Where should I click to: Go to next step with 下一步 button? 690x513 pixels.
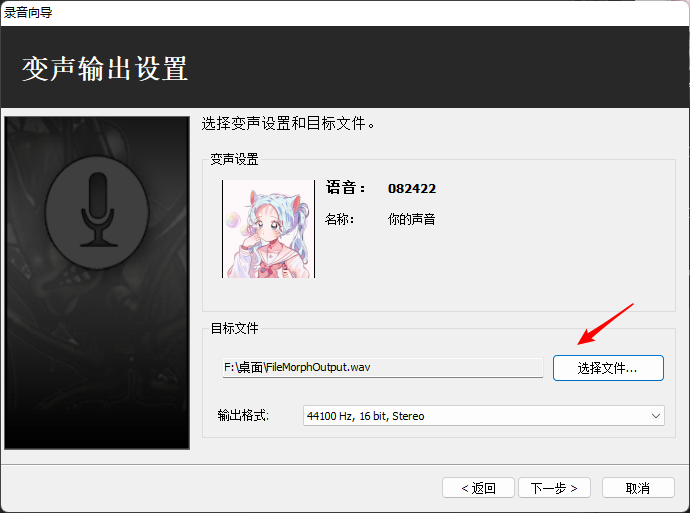pos(554,488)
